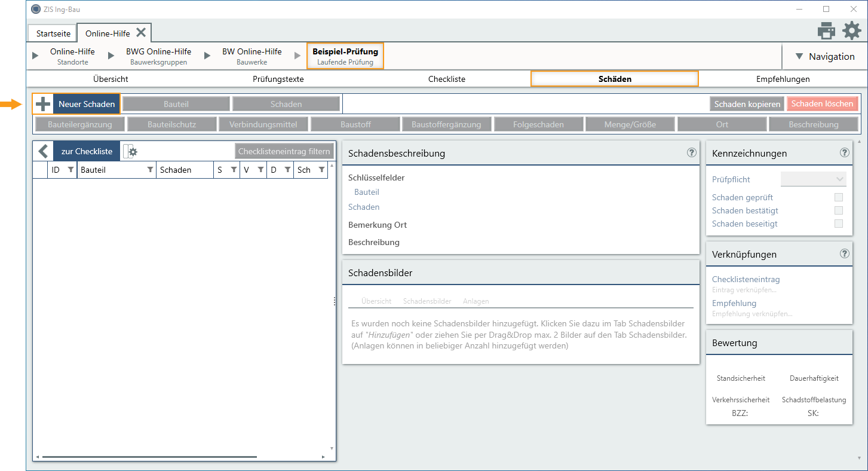Viewport: 868px width, 471px height.
Task: Click zur Checkliste button
Action: click(87, 151)
